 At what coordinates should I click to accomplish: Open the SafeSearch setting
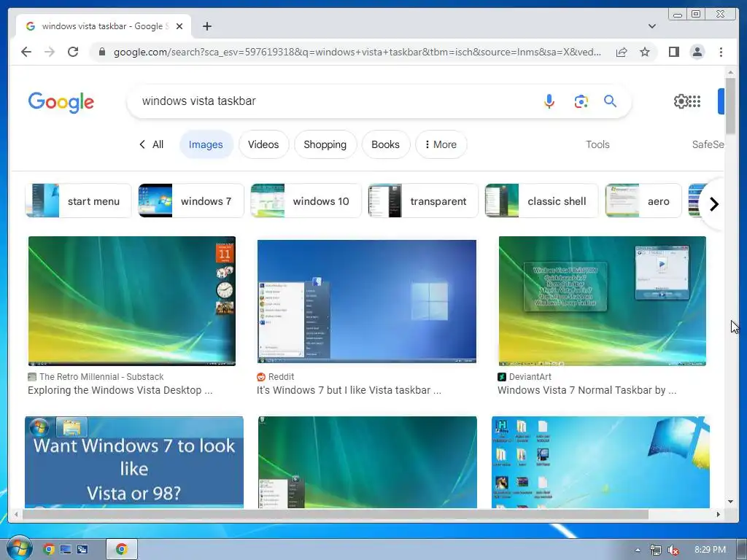[708, 144]
